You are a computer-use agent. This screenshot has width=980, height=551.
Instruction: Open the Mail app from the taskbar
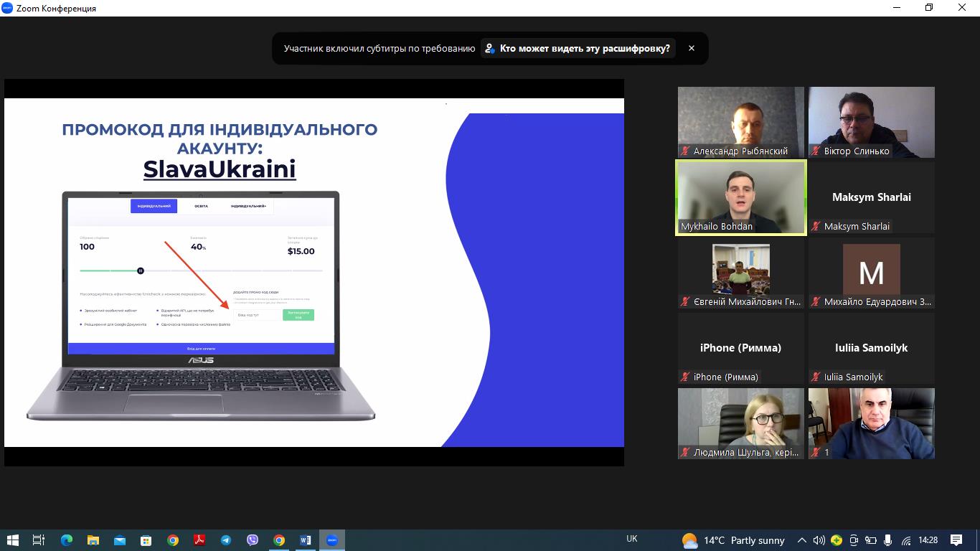click(x=119, y=540)
